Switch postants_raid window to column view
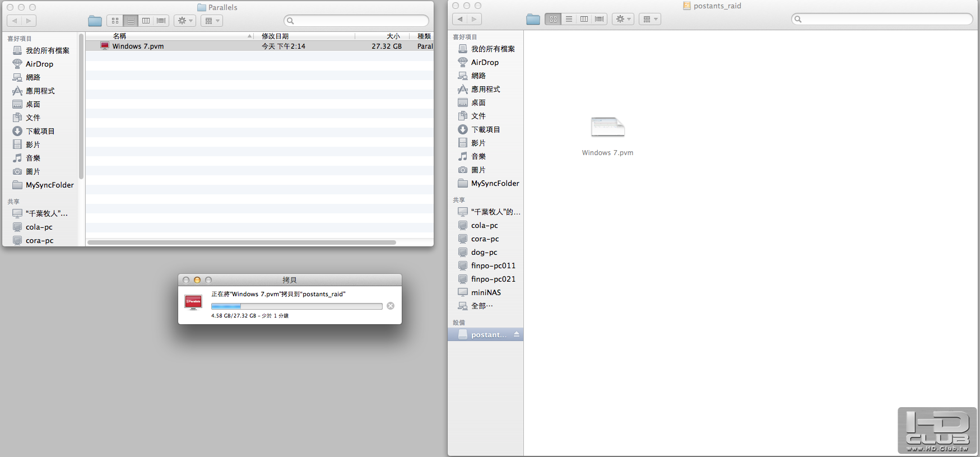Screen dimensions: 980x457 584,19
